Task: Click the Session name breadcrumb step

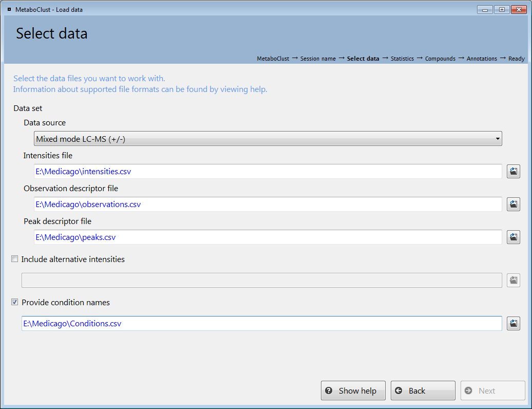Action: [318, 59]
